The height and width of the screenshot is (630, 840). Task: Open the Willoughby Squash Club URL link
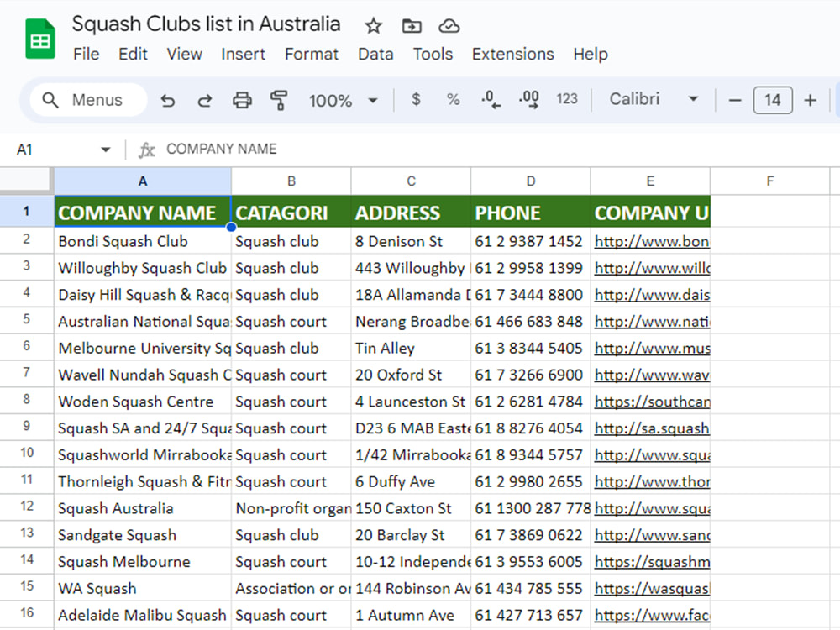(652, 269)
